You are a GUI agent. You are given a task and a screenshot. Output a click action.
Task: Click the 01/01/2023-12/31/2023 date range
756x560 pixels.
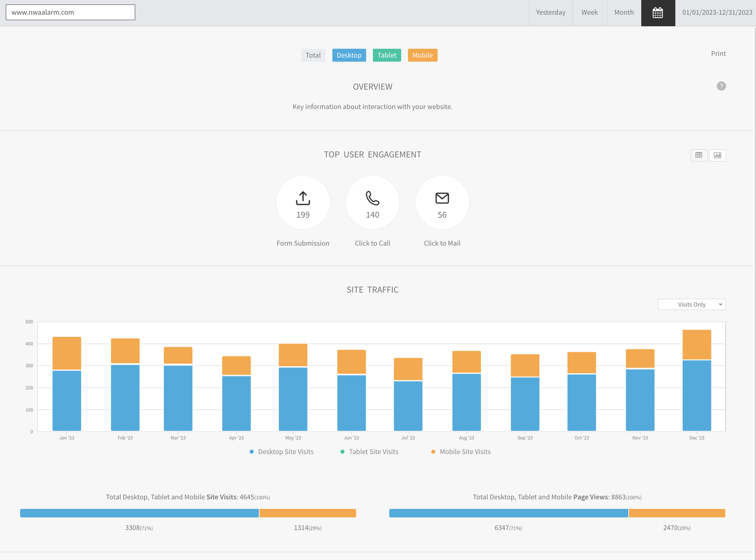point(717,13)
